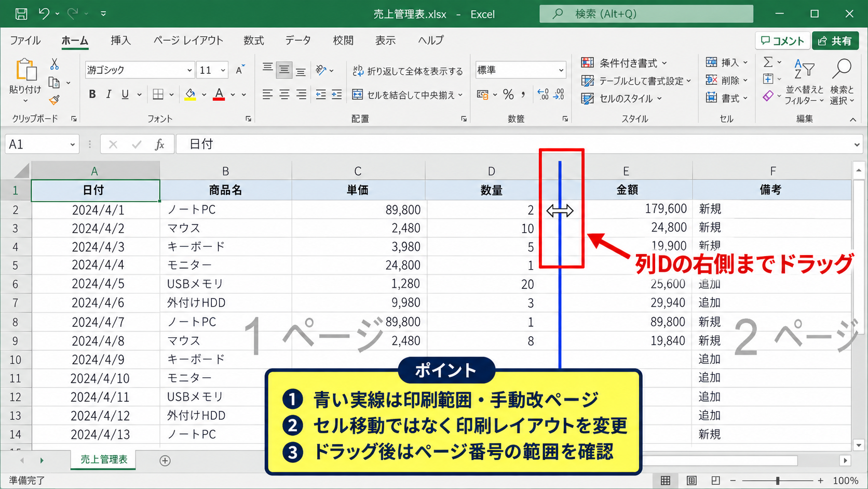Increase the font size
This screenshot has width=868, height=489.
click(x=240, y=70)
